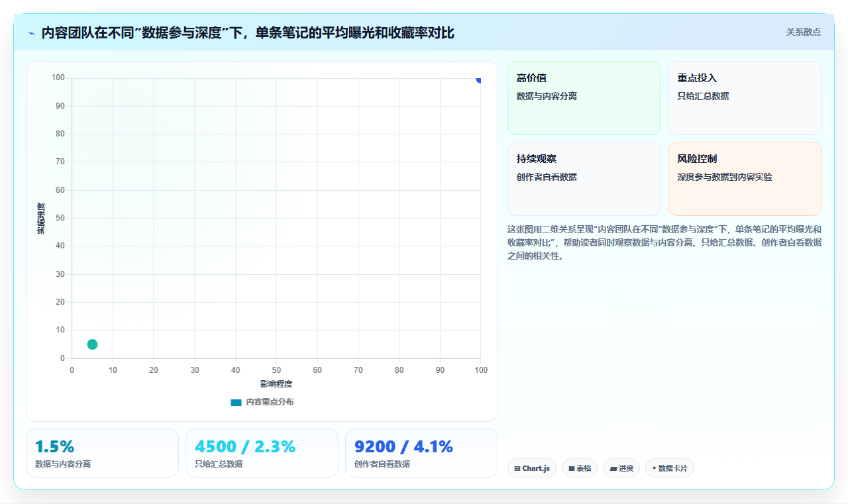Click the chart main title text
The height and width of the screenshot is (504, 848).
click(248, 32)
